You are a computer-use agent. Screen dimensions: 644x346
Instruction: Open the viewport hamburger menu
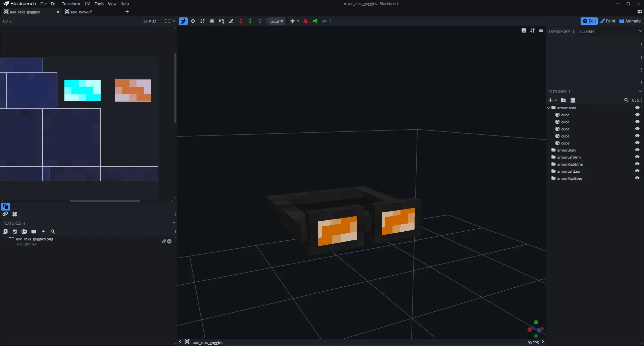point(541,31)
